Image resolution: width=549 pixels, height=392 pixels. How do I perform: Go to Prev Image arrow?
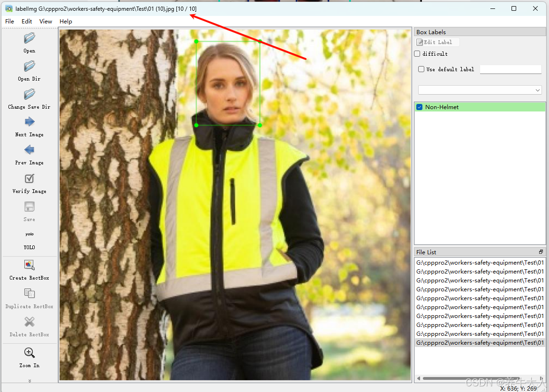point(30,150)
